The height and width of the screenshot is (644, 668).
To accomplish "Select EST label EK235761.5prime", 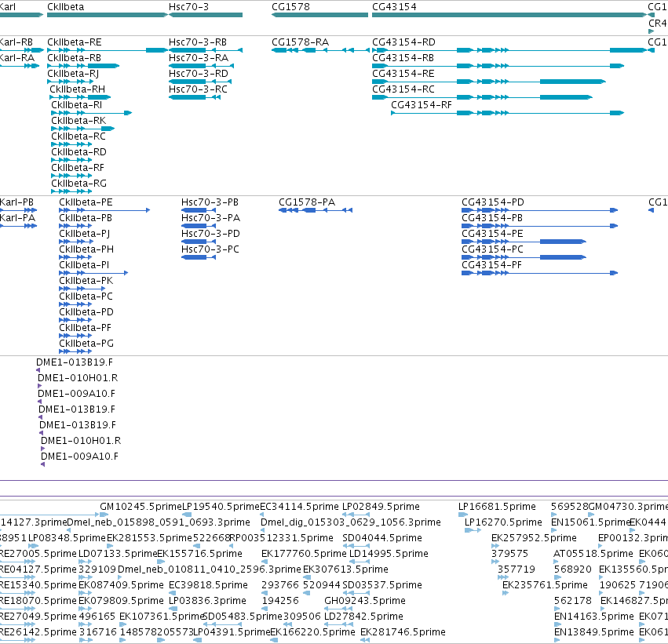I will pos(545,585).
